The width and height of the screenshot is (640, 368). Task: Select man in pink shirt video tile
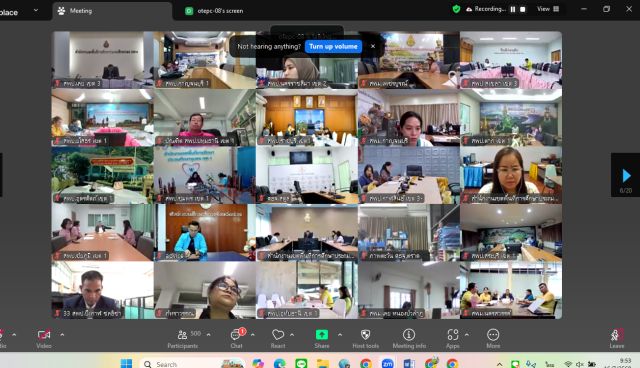205,118
